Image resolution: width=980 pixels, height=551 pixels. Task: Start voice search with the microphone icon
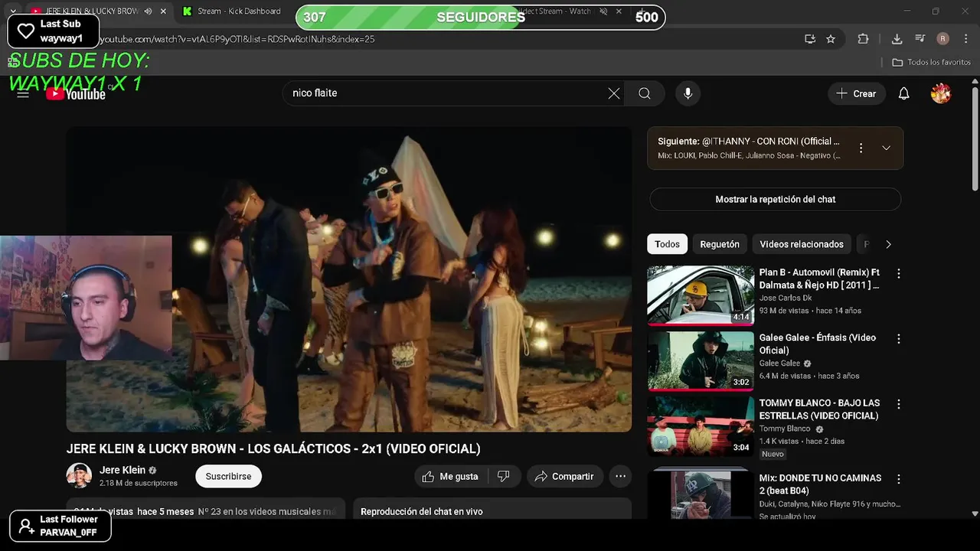(688, 93)
